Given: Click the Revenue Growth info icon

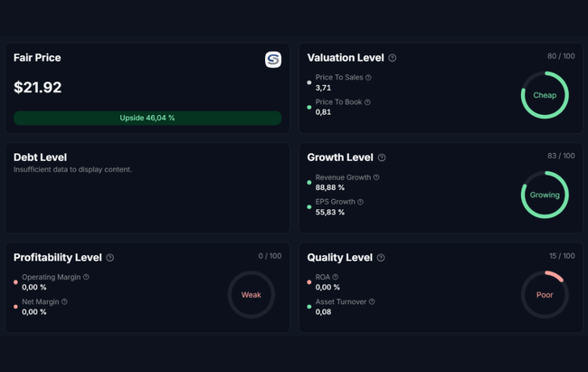Looking at the screenshot, I should pos(376,177).
